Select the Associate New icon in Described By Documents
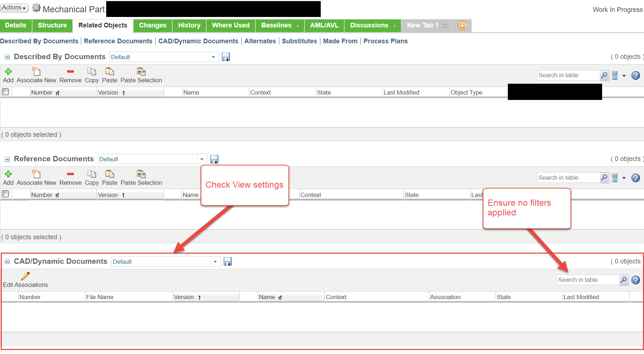The height and width of the screenshot is (354, 644). [36, 72]
